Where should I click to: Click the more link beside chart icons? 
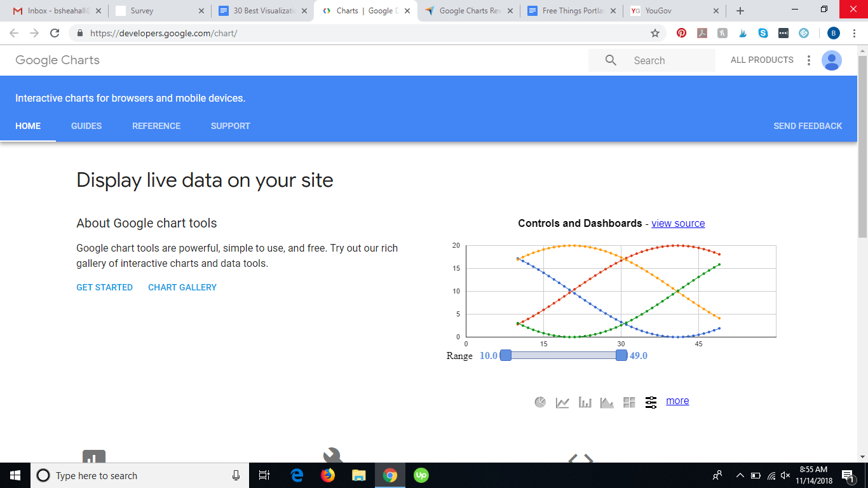[677, 400]
